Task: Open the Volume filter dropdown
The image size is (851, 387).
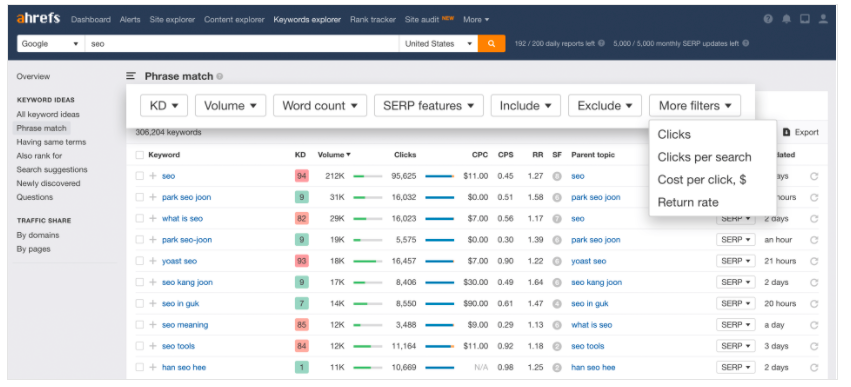Action: 231,106
